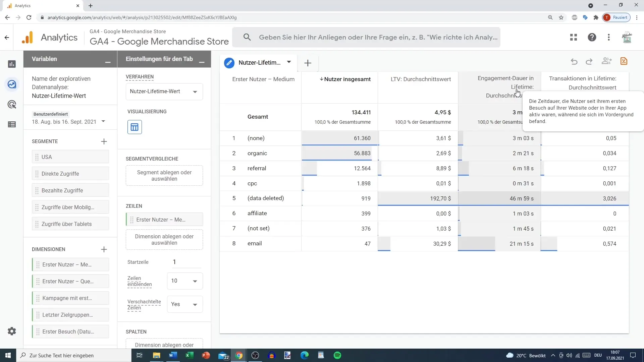Select the table visualization icon
The height and width of the screenshot is (362, 644).
coord(135,127)
